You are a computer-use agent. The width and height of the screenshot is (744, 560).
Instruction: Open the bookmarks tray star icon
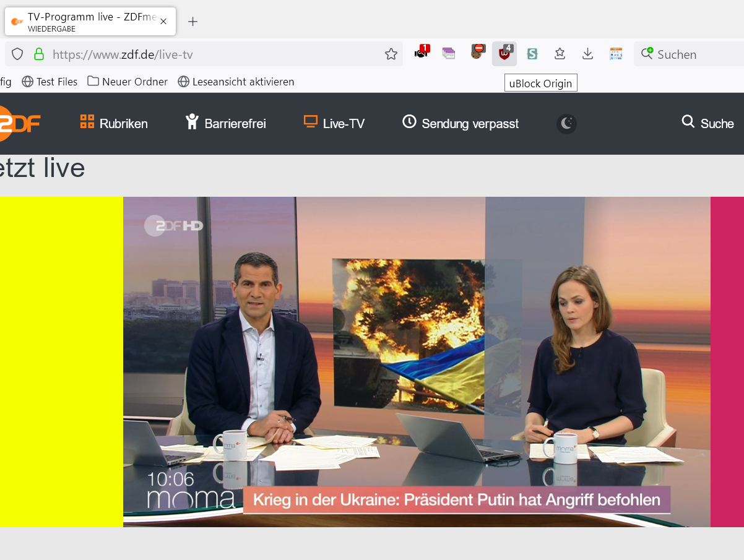click(560, 54)
